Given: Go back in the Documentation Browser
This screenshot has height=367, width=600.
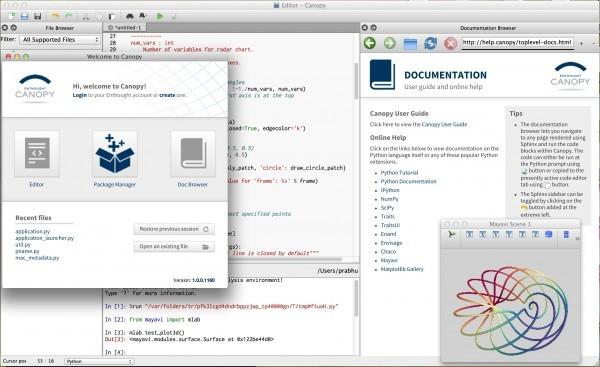Looking at the screenshot, I should 370,43.
